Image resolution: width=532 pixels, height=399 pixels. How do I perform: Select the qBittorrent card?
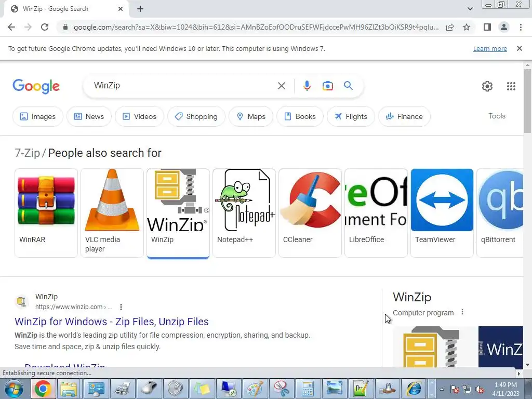click(500, 212)
